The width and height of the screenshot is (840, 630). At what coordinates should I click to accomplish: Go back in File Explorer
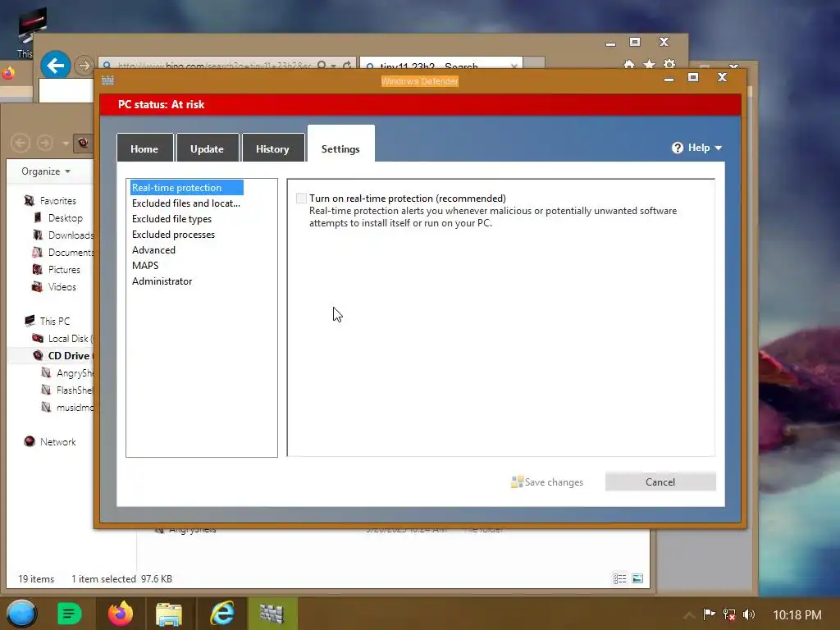[21, 143]
